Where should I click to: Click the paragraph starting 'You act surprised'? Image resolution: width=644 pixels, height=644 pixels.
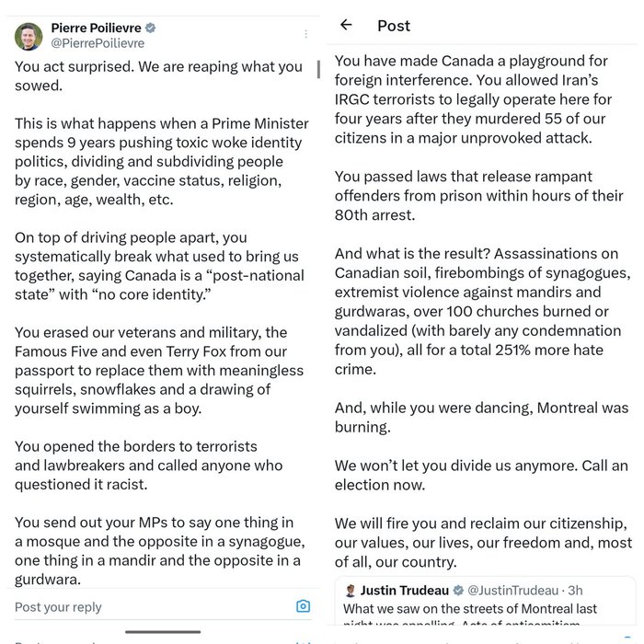pyautogui.click(x=158, y=76)
